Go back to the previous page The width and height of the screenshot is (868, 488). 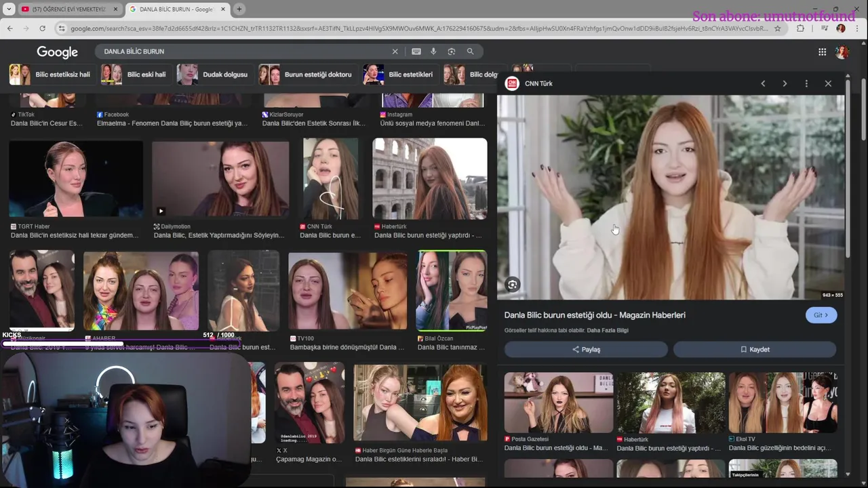pos(9,28)
